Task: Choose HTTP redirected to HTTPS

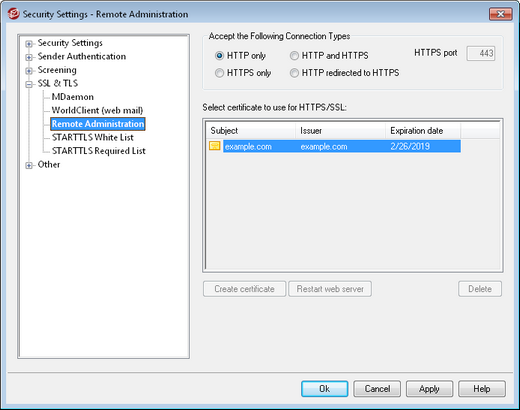Action: 294,73
